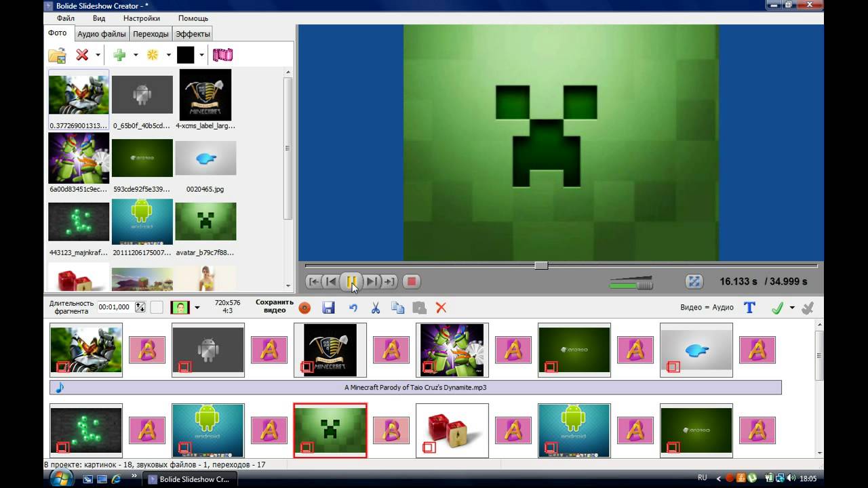Image resolution: width=868 pixels, height=488 pixels.
Task: Save project with the floppy disk icon
Action: point(328,308)
